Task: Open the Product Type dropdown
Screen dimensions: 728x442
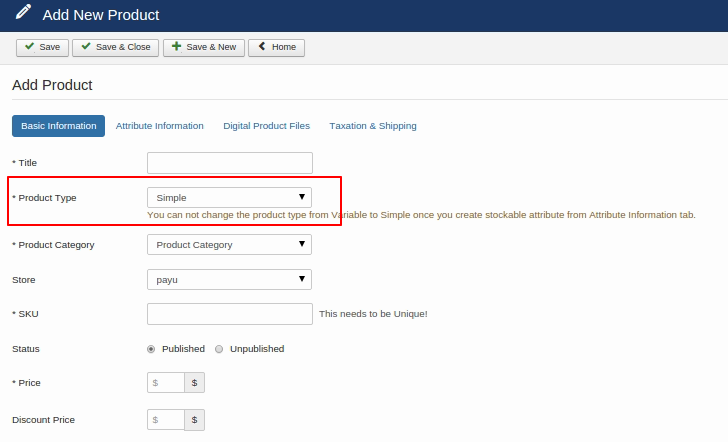Action: click(x=229, y=198)
